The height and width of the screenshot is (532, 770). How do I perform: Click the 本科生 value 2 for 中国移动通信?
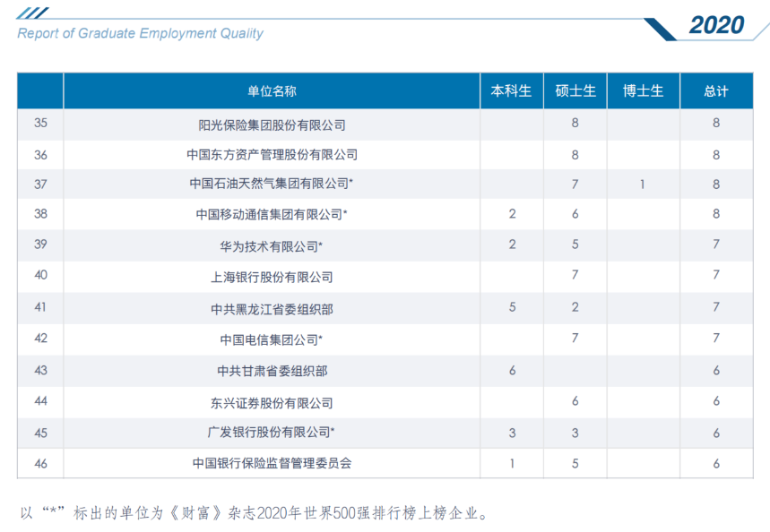pos(512,214)
